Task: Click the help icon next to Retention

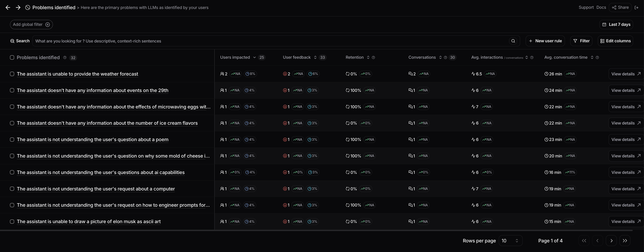Action: [373, 58]
